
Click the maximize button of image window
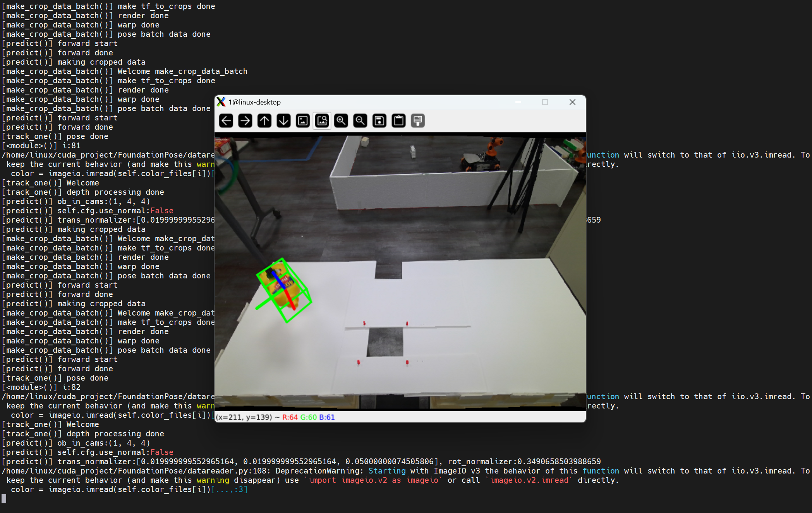point(545,102)
